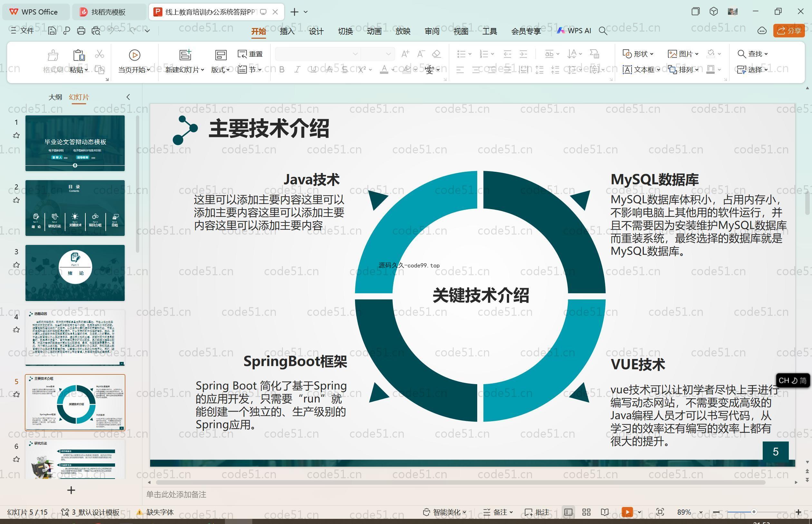Screen dimensions: 812x524
Task: Toggle Underline formatting
Action: pos(313,70)
